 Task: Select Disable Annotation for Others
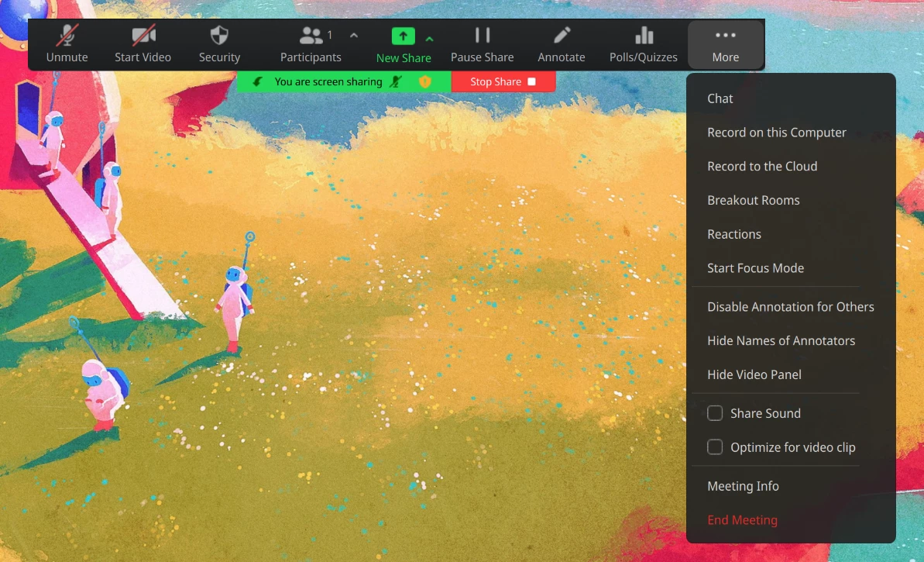click(x=791, y=307)
